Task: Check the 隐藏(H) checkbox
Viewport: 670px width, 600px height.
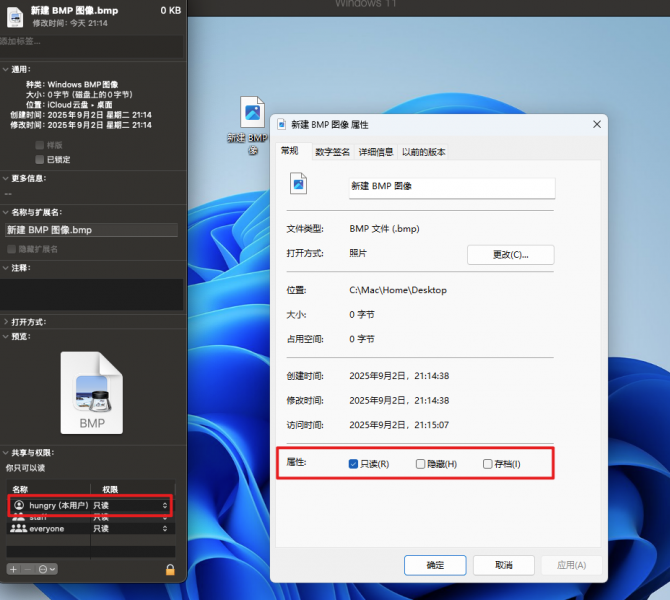Action: point(420,464)
